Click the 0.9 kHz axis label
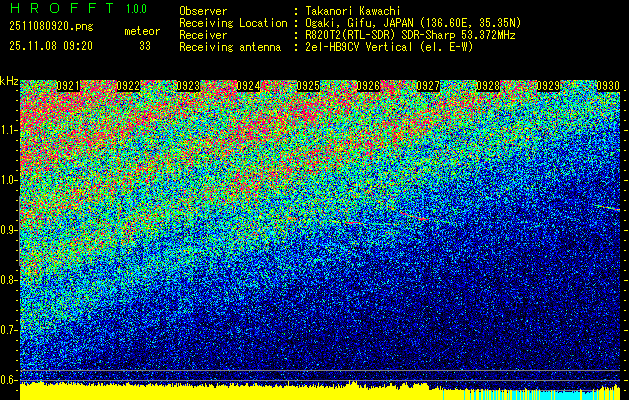This screenshot has width=629, height=400. tap(8, 230)
